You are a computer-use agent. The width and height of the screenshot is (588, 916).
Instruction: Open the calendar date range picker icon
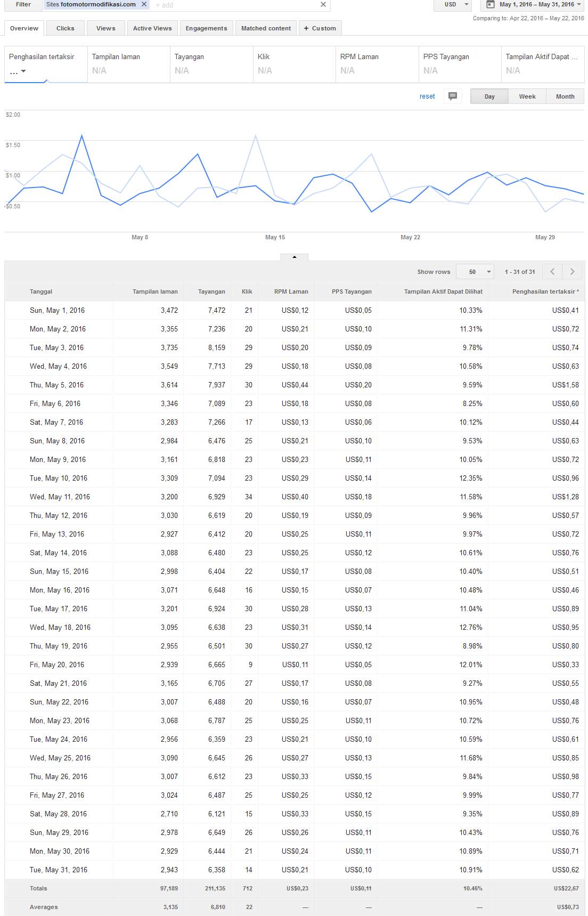[490, 4]
